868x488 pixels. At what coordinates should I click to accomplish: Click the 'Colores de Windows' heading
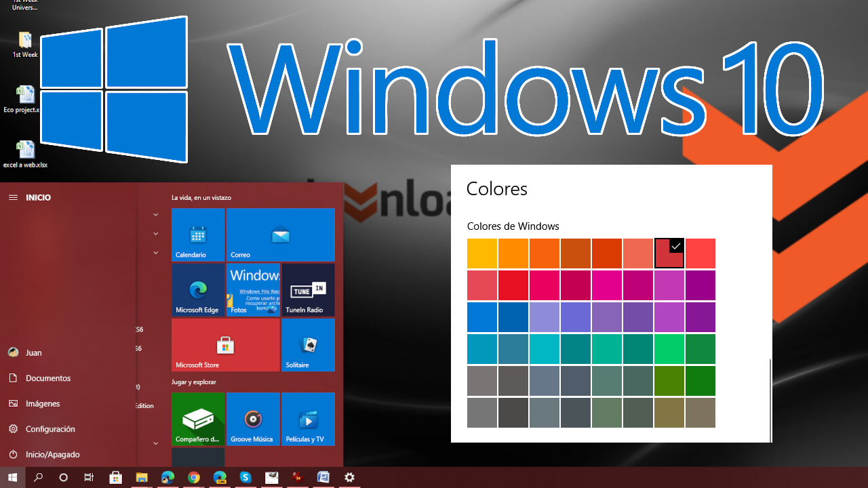click(513, 226)
